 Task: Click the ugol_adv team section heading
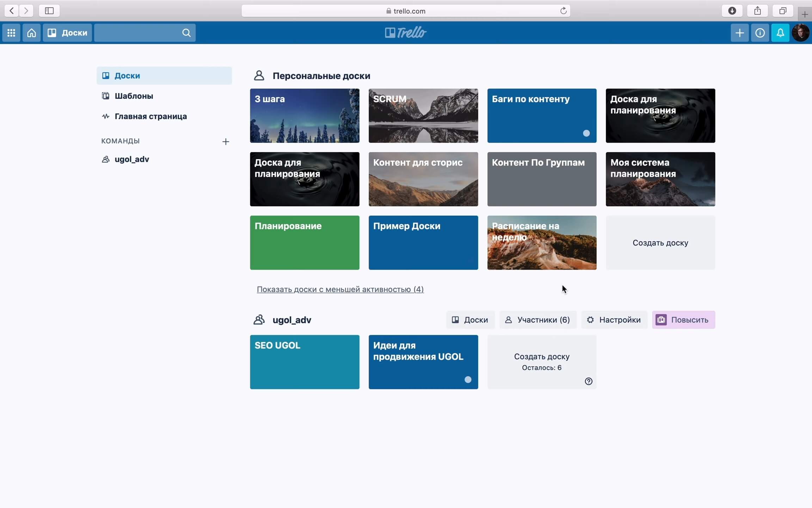[x=292, y=320]
